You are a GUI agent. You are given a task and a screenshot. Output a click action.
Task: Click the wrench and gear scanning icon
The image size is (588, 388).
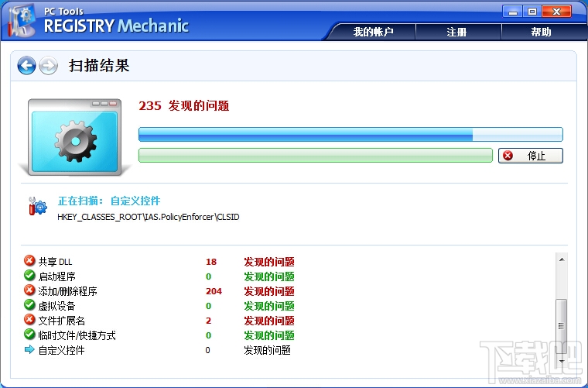coord(37,206)
